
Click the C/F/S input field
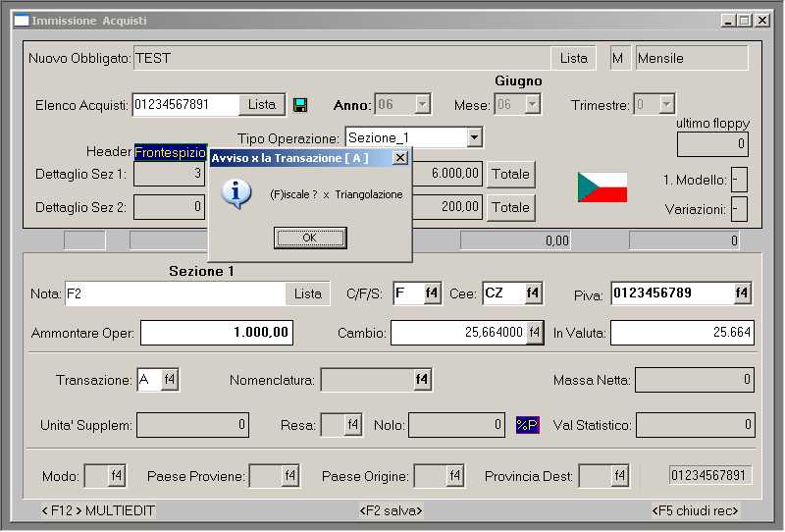408,293
